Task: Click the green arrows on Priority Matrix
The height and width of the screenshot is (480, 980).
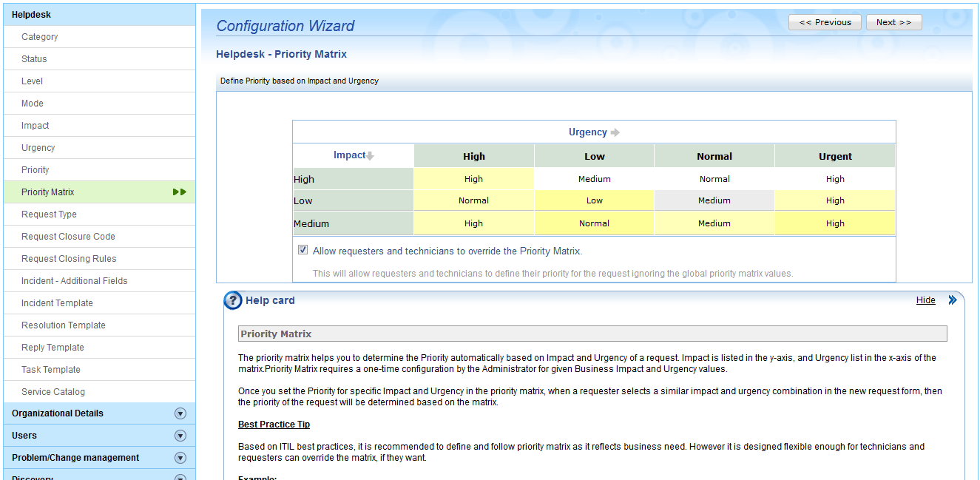Action: [180, 192]
